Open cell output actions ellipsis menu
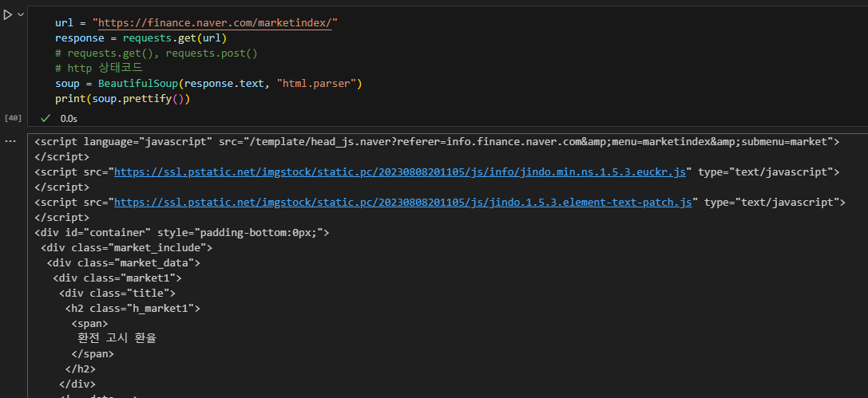This screenshot has width=868, height=398. (10, 142)
